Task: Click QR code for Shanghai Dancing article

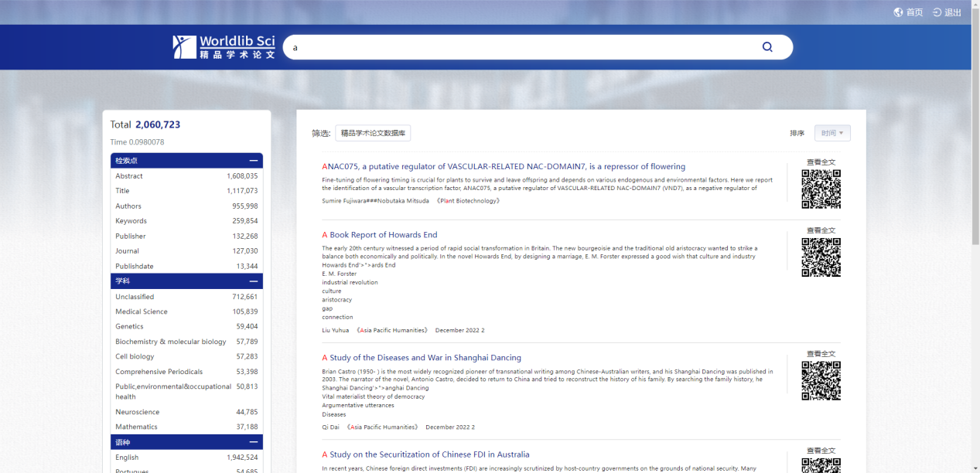Action: [821, 381]
